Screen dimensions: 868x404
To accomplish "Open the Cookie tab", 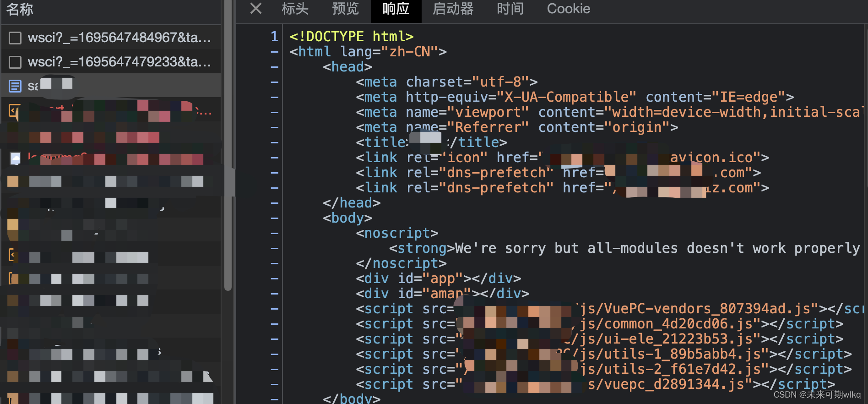I will [x=568, y=9].
